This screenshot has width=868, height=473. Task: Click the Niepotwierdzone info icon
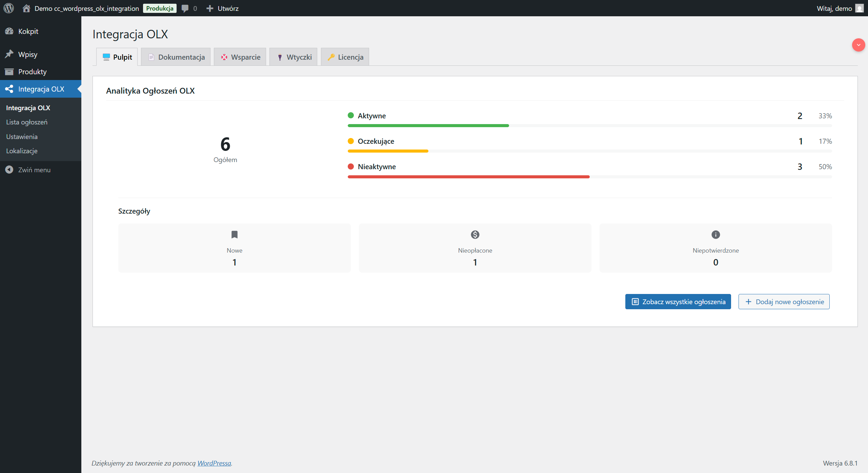click(715, 234)
